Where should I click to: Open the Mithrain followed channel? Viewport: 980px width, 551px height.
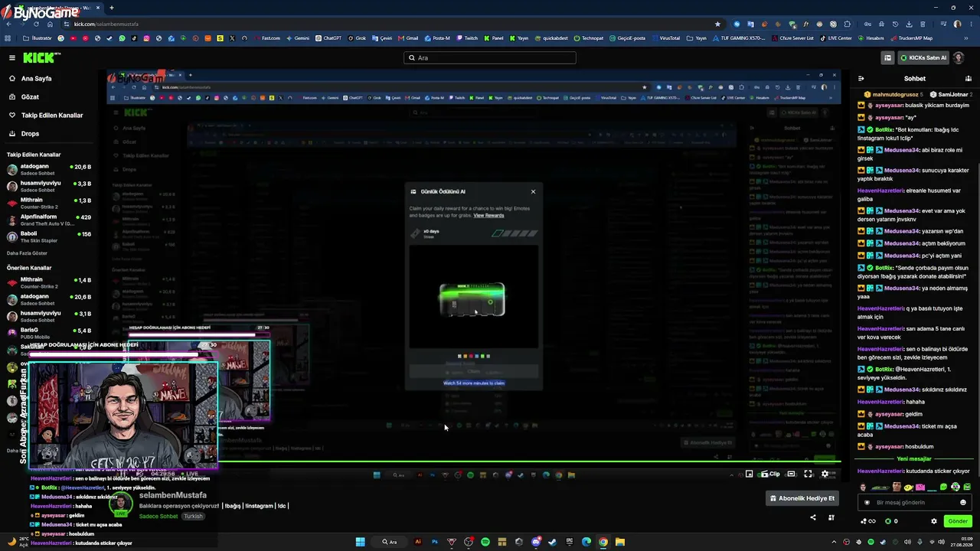(x=49, y=203)
